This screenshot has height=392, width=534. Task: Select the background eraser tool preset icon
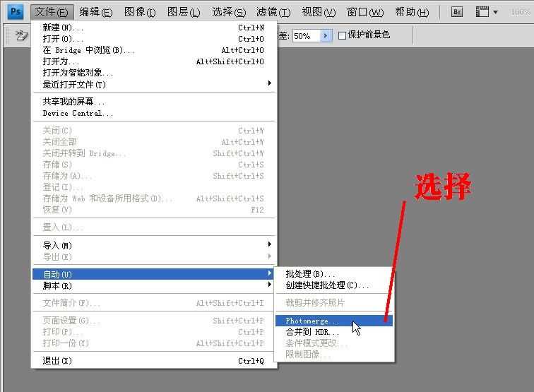pyautogui.click(x=21, y=35)
